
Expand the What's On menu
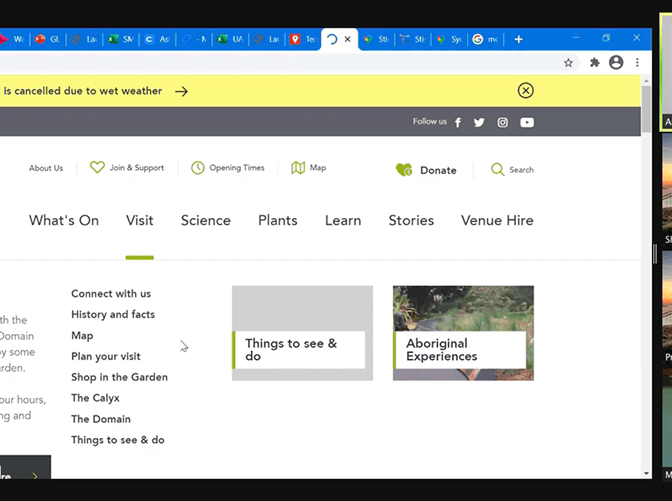tap(64, 220)
